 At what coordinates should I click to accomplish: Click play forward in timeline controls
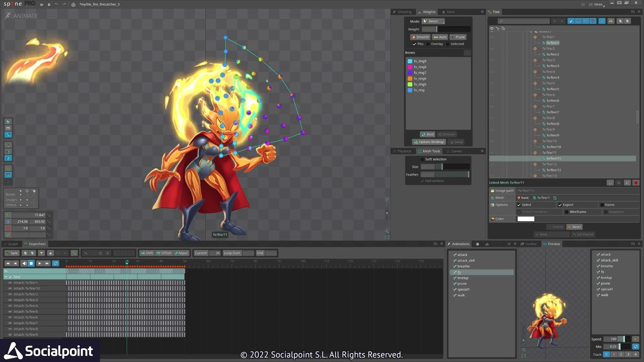pos(39,263)
